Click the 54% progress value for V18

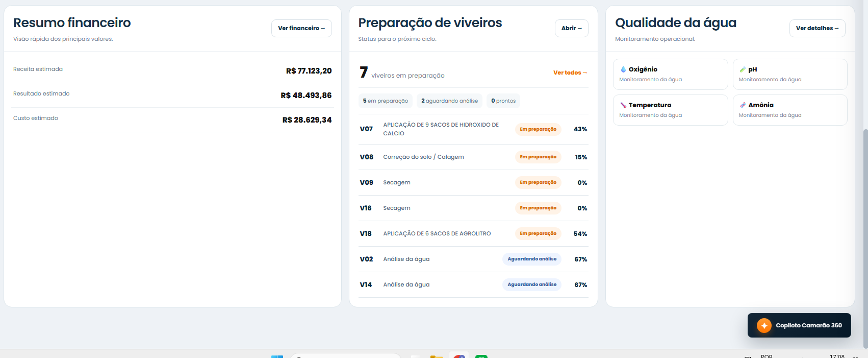point(580,234)
